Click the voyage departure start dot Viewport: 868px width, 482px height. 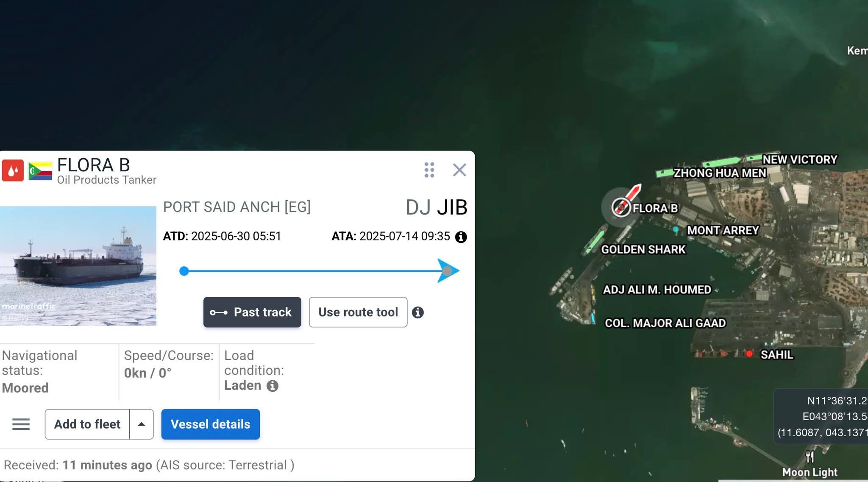[x=184, y=271]
